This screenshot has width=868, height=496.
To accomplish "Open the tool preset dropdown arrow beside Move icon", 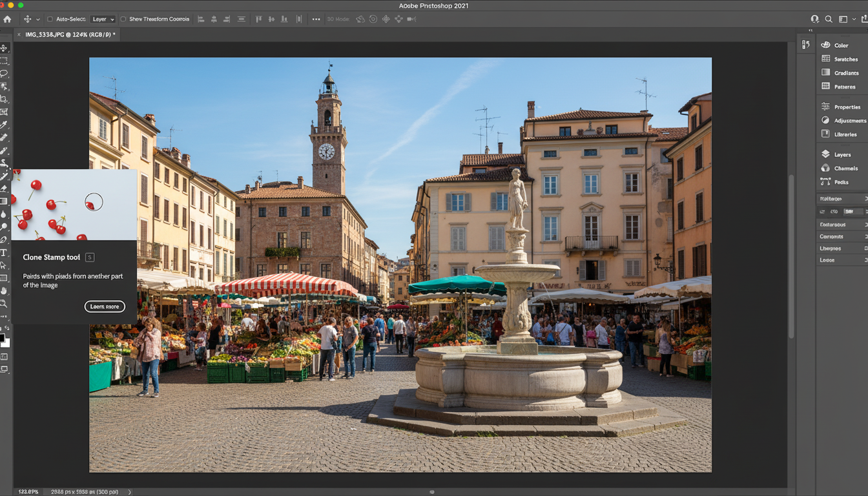I will (x=37, y=19).
